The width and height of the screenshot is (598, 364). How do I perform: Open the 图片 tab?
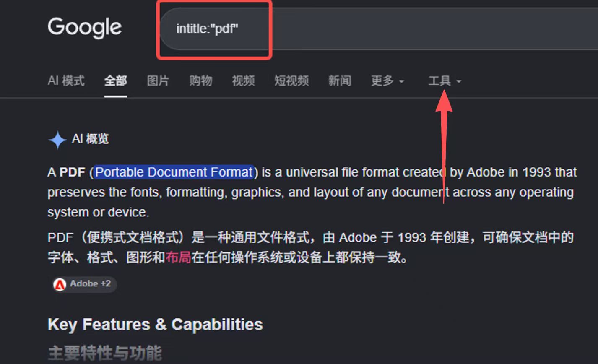tap(158, 81)
